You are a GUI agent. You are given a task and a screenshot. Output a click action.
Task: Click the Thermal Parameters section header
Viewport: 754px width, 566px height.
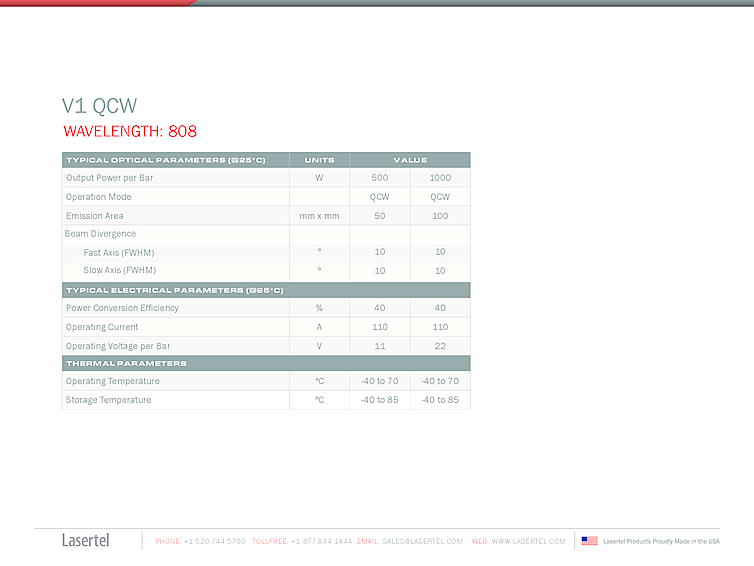(x=126, y=363)
